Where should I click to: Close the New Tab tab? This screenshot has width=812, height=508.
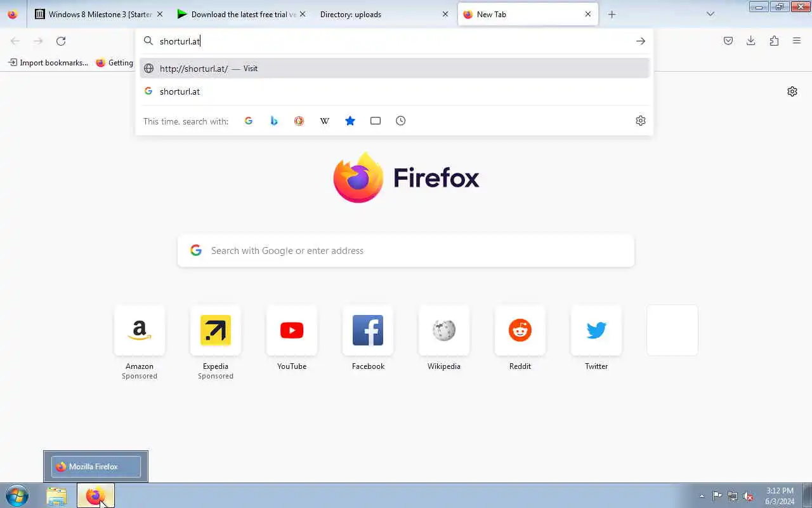(588, 14)
